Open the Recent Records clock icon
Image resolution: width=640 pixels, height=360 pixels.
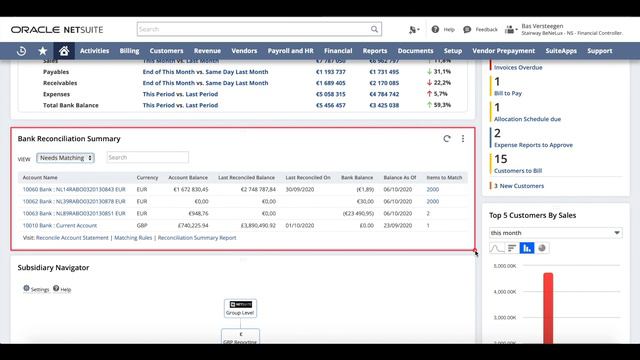tap(21, 51)
